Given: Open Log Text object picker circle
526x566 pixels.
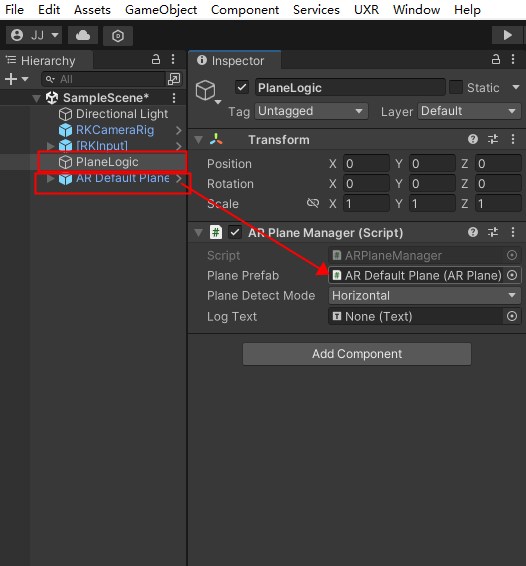Looking at the screenshot, I should click(512, 317).
